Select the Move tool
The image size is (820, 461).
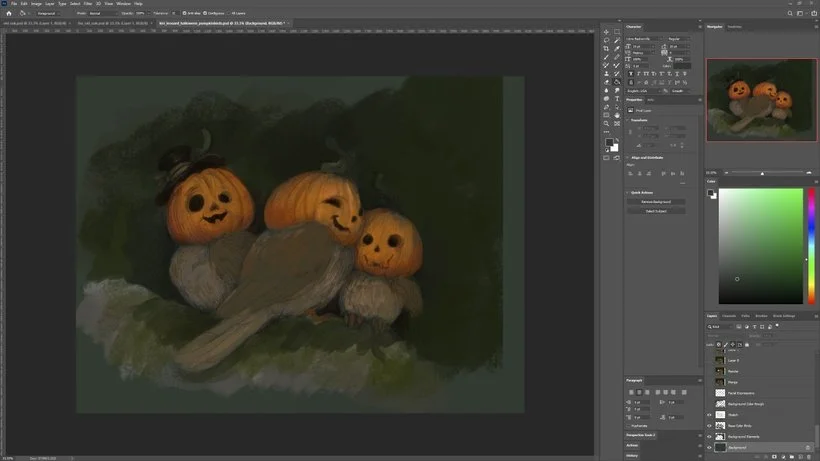tap(607, 32)
